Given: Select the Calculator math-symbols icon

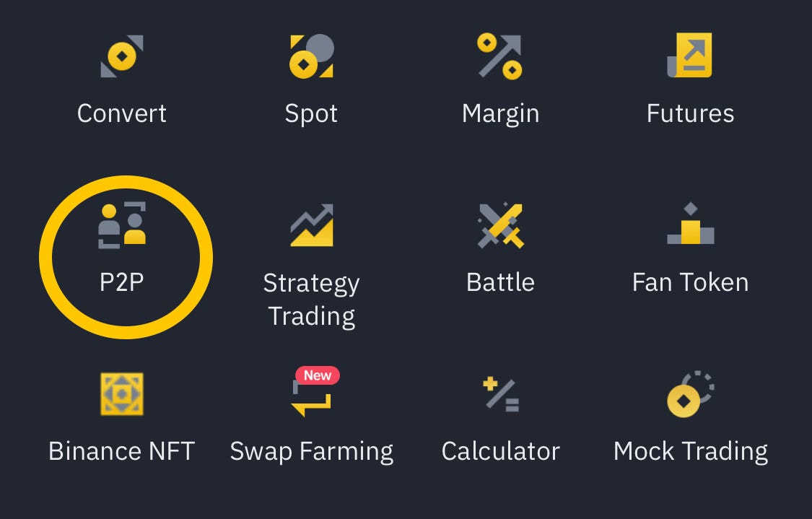Looking at the screenshot, I should click(501, 393).
